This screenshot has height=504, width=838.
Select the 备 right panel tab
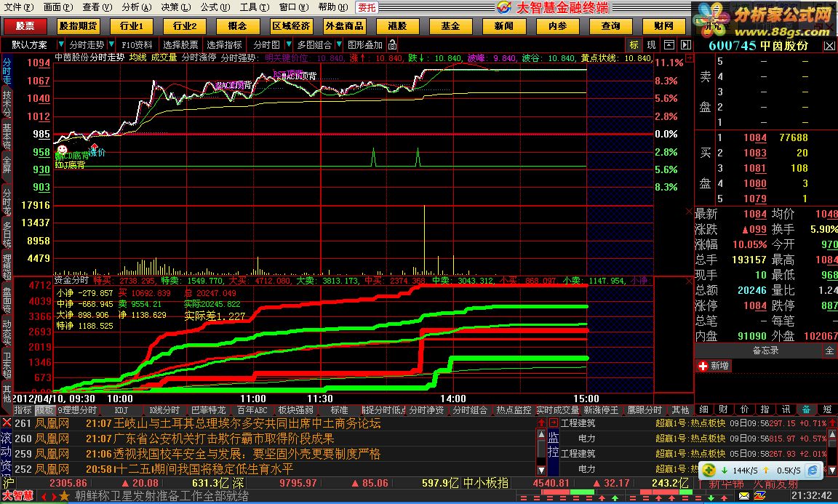[806, 409]
